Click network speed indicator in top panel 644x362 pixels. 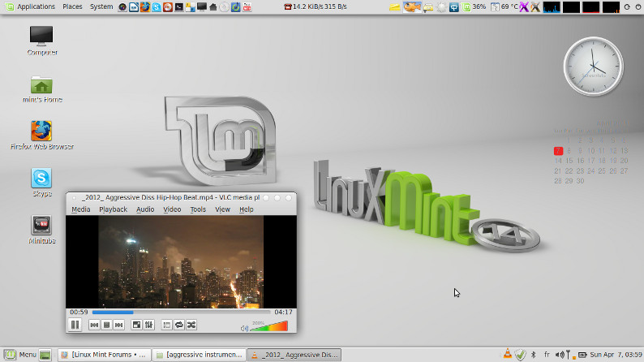click(x=316, y=6)
